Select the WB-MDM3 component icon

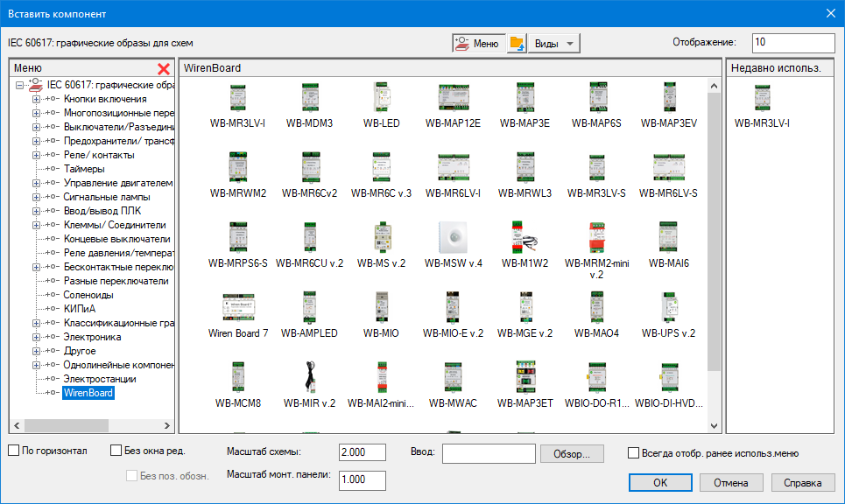pos(309,99)
